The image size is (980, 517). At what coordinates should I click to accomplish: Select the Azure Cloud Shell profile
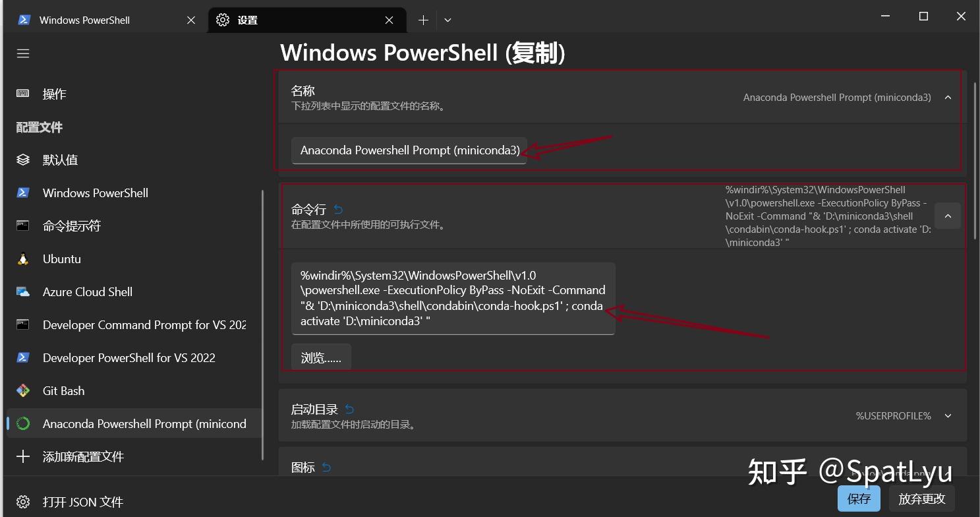[87, 291]
